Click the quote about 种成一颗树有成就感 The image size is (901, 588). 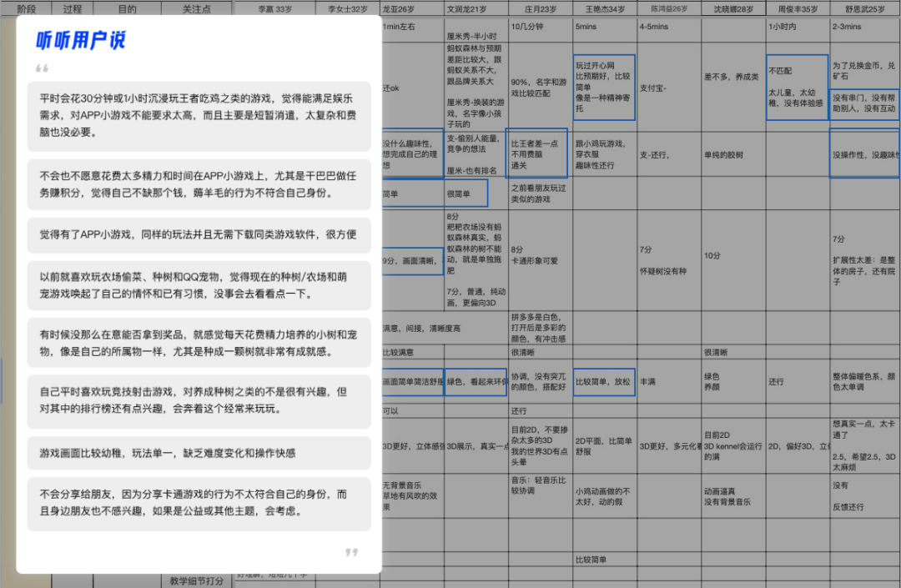(x=199, y=343)
